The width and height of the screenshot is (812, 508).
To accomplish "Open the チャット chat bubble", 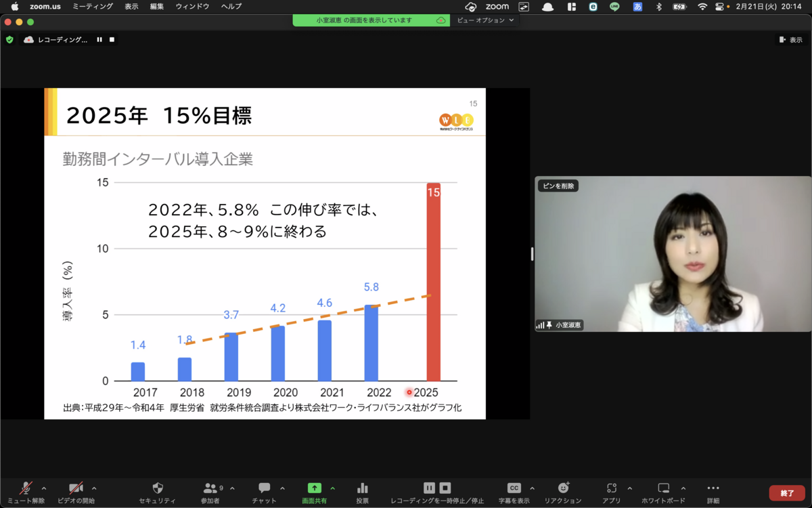I will click(x=264, y=492).
